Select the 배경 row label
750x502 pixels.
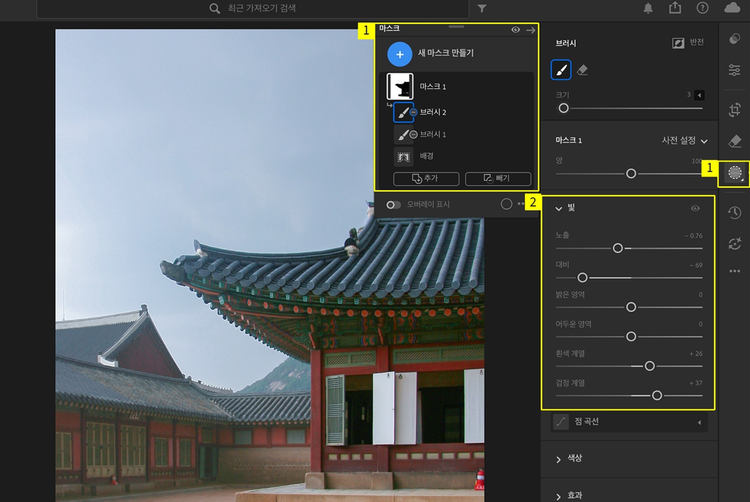tap(426, 156)
